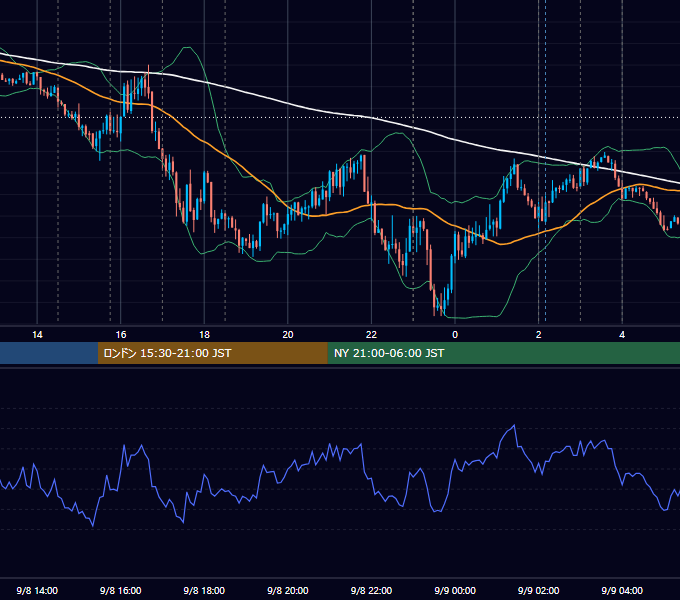Click the 9/8 14:00 label on oscillator axis
Image resolution: width=680 pixels, height=600 pixels.
[37, 590]
